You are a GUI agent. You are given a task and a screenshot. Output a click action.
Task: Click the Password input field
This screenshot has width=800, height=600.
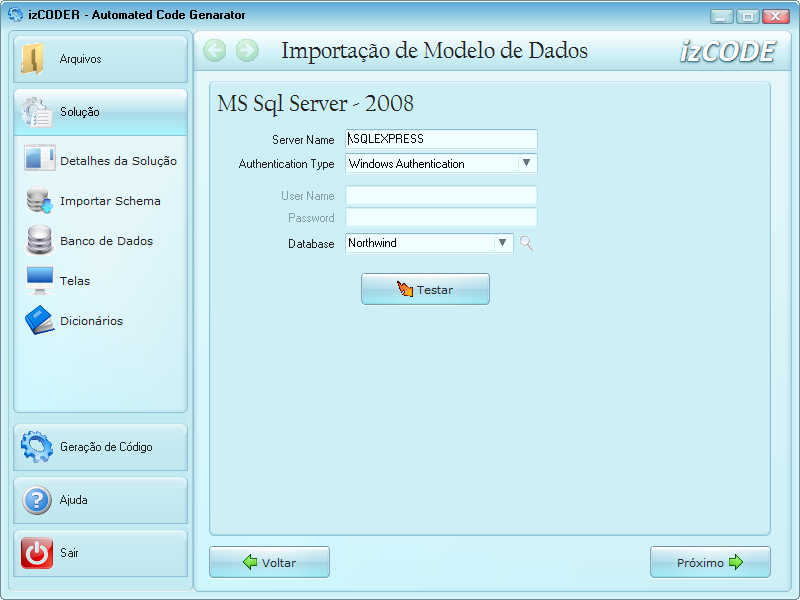[441, 217]
